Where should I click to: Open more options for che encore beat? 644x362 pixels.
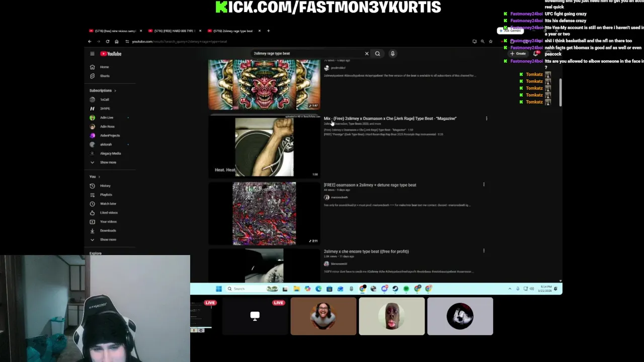484,250
